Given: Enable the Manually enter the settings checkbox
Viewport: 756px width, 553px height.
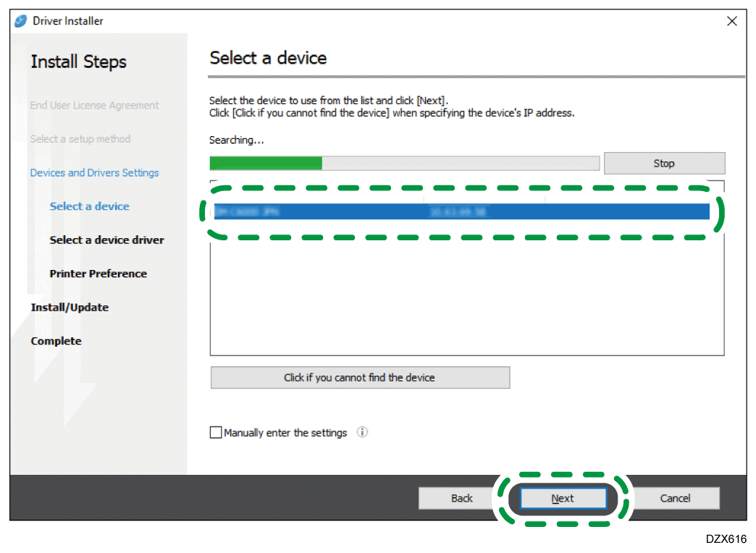Looking at the screenshot, I should tap(216, 433).
